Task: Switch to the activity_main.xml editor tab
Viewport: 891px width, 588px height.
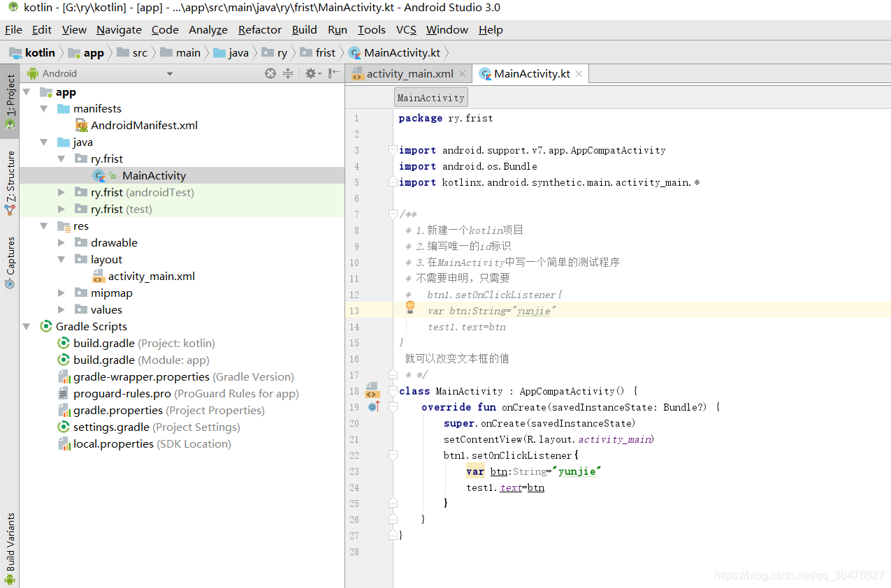Action: click(410, 74)
